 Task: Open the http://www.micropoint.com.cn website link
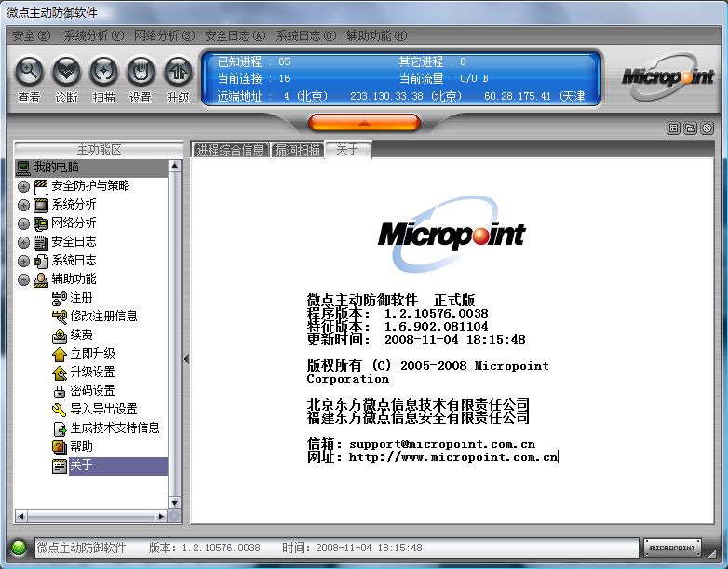453,457
